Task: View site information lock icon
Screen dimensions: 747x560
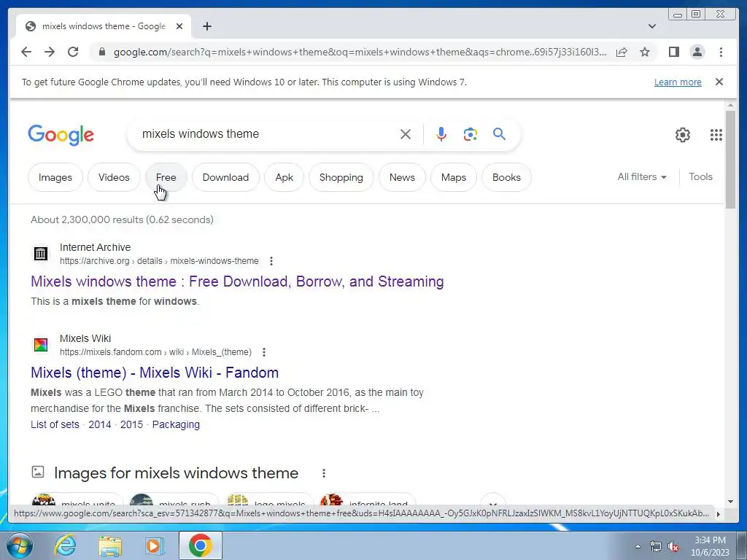Action: [101, 52]
